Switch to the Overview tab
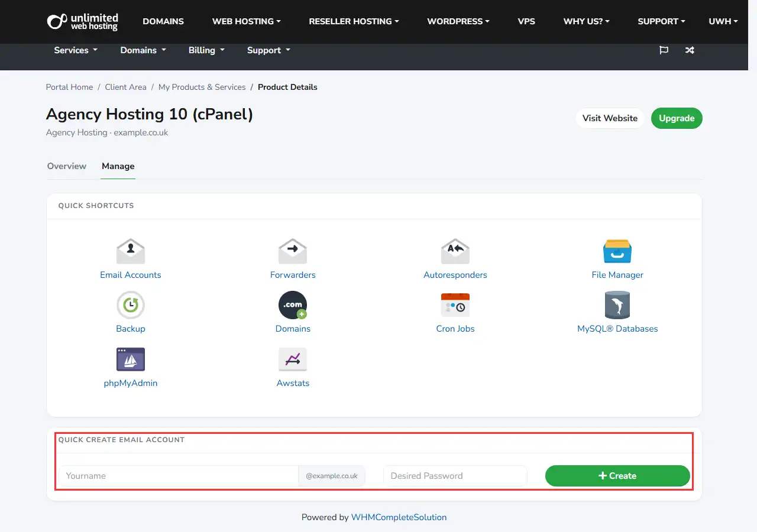757x532 pixels. [x=67, y=166]
